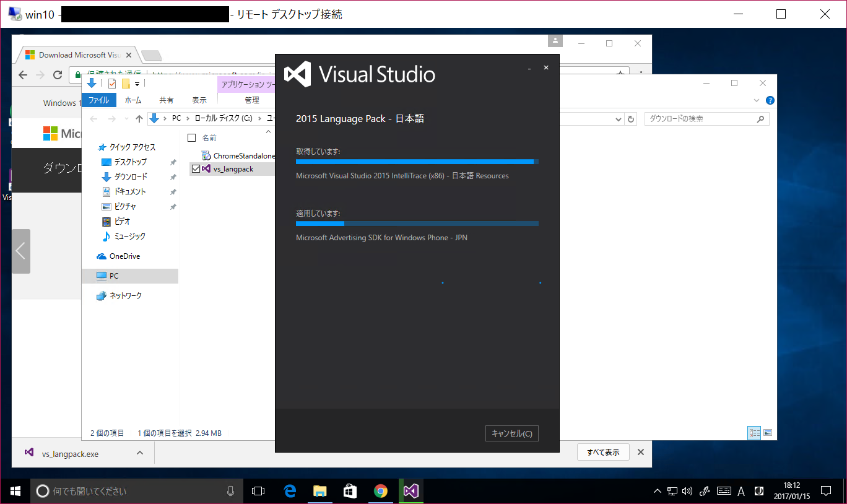Switch to the 表示 ribbon tab

199,100
